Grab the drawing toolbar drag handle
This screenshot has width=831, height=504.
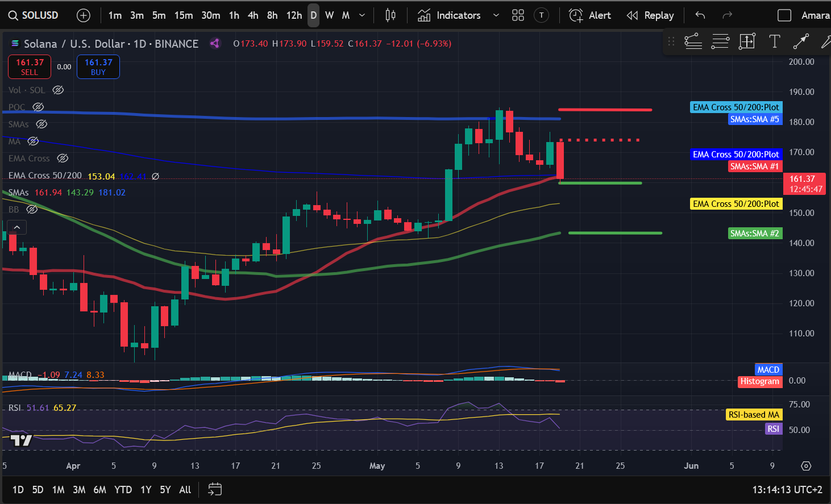coord(671,41)
